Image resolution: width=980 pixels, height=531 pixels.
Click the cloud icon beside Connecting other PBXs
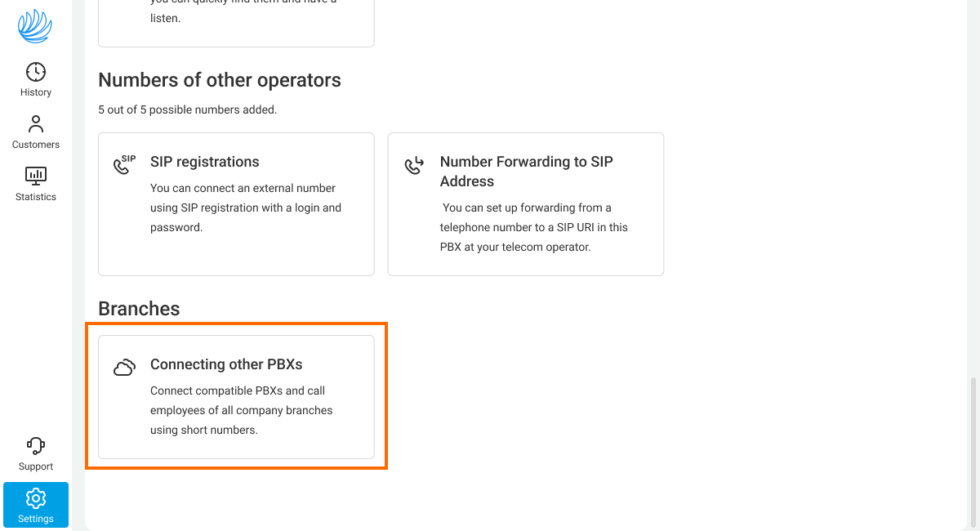pos(124,368)
